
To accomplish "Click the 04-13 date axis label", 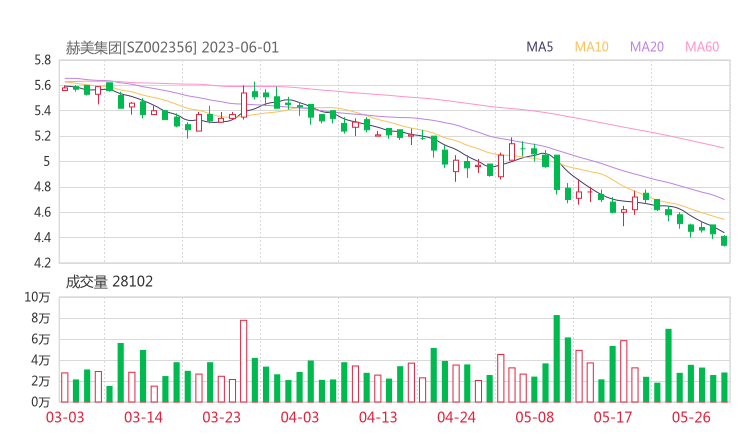I will [x=378, y=417].
